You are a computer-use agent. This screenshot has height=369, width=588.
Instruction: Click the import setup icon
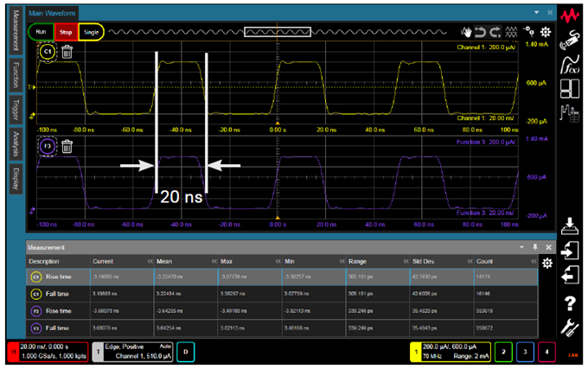tap(570, 251)
